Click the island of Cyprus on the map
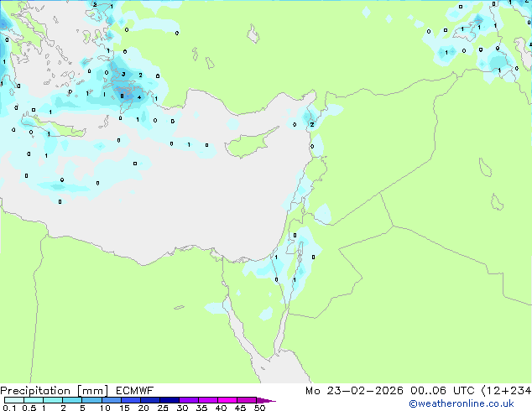The height and width of the screenshot is (411, 532). click(249, 143)
